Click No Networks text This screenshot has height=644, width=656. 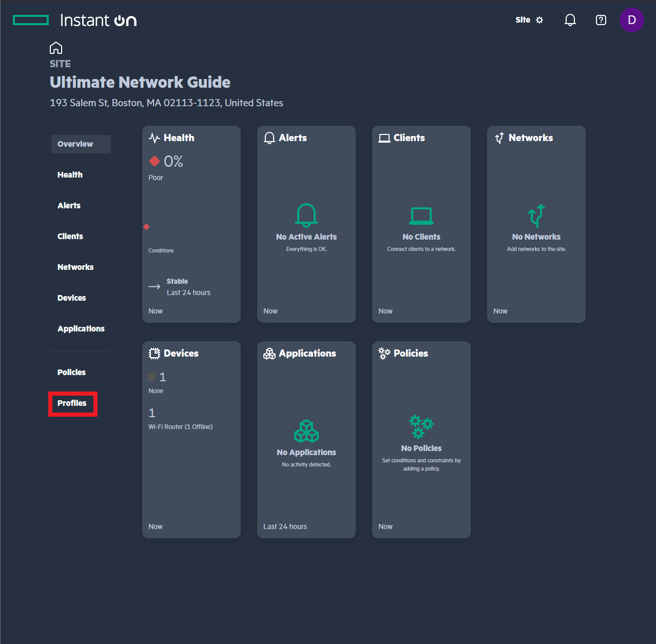(536, 237)
